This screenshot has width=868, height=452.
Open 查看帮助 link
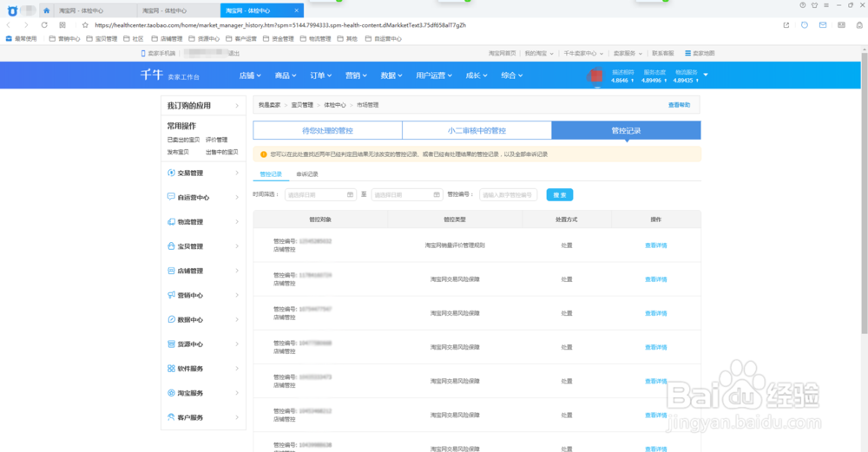(x=680, y=105)
